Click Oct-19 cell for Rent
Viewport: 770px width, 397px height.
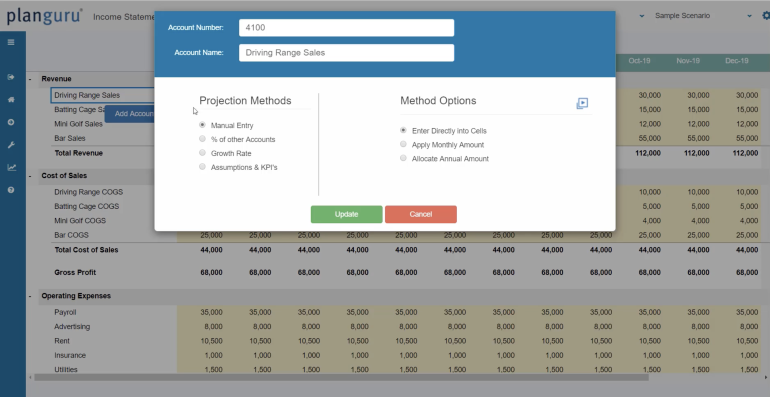(649, 341)
